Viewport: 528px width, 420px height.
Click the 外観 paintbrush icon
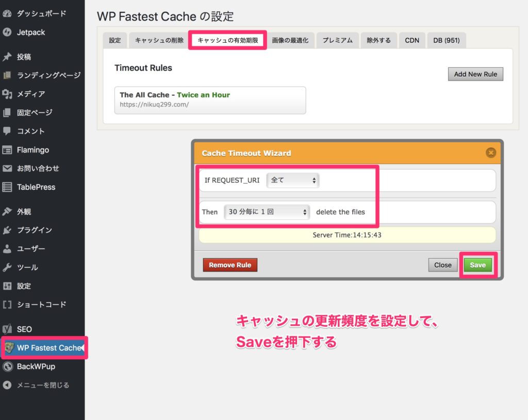[x=7, y=211]
